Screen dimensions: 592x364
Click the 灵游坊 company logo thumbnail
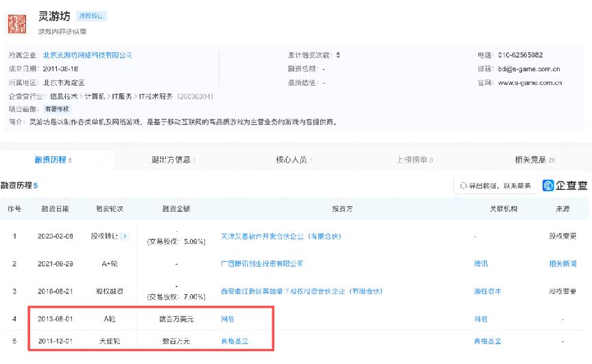pyautogui.click(x=17, y=24)
